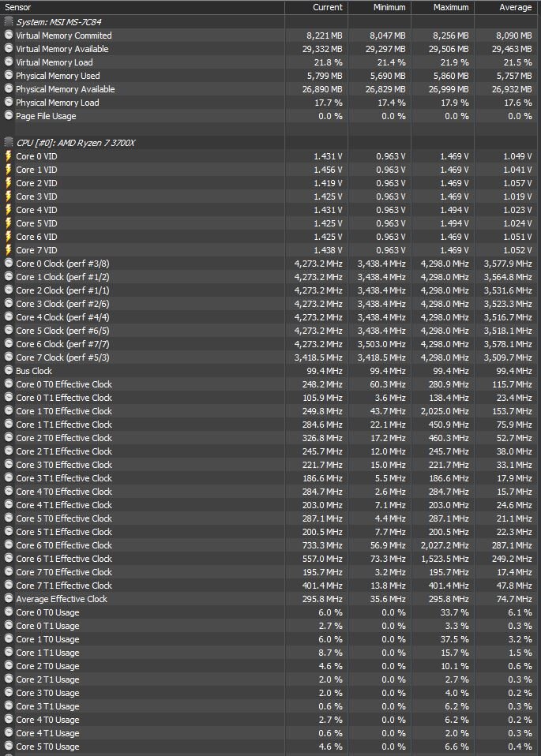Click the icon next to Physical Memory Available
Viewport: 541px width, 756px height.
click(8, 88)
